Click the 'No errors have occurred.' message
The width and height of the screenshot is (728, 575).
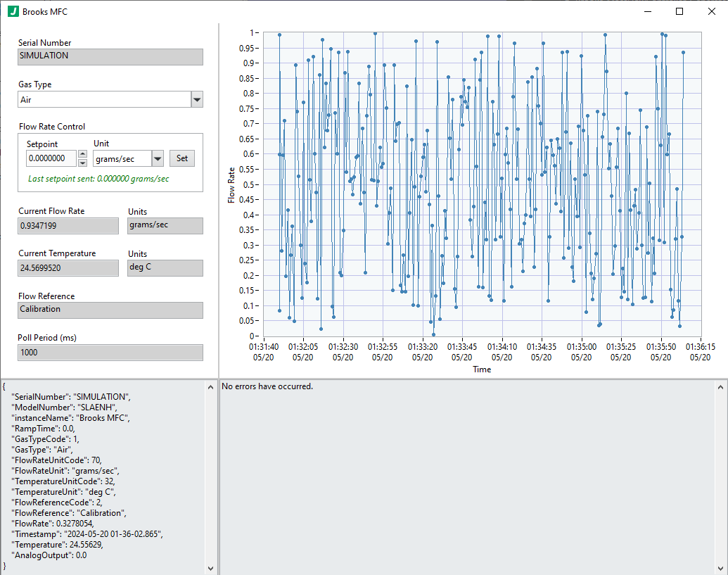[x=267, y=386]
